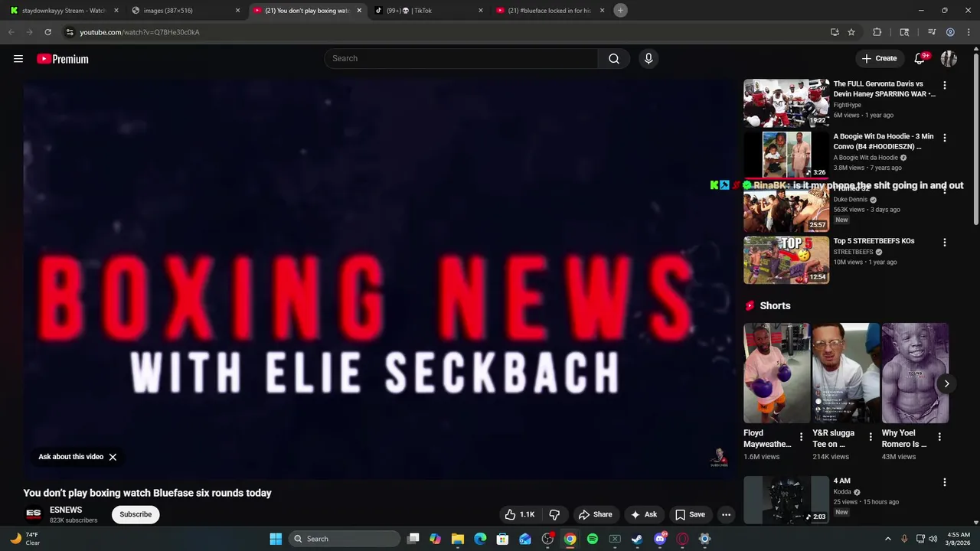Open more actions menu below video

[x=726, y=514]
